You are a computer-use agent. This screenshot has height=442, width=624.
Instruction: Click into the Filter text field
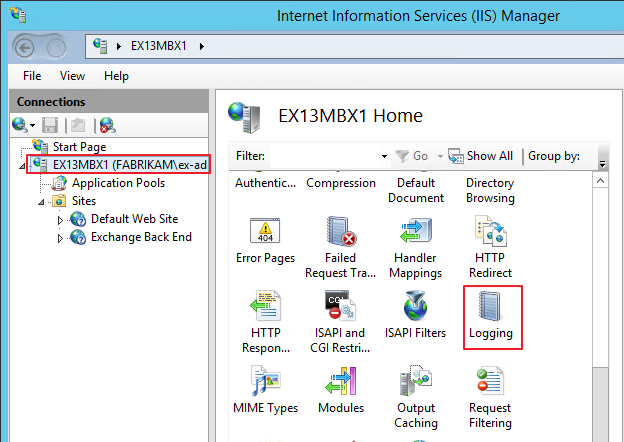tap(324, 156)
